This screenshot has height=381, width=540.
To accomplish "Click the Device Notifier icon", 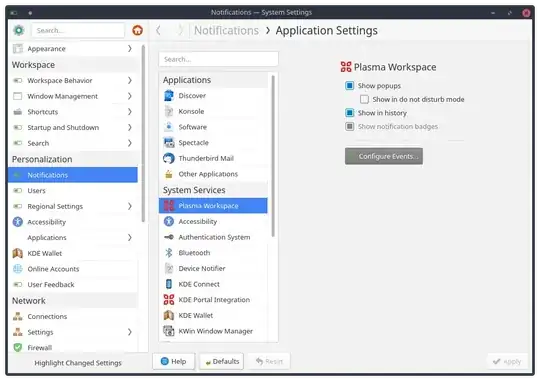I will click(169, 268).
